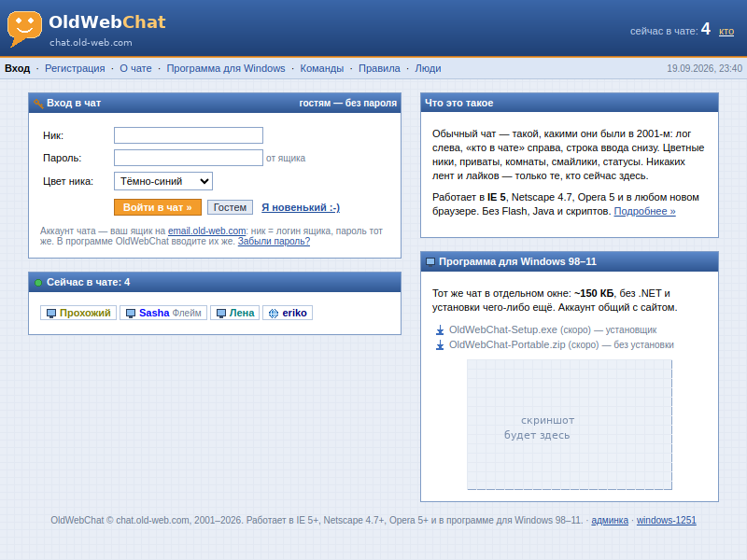Open the Цвет ника color dropdown
The height and width of the screenshot is (560, 747).
click(x=163, y=181)
